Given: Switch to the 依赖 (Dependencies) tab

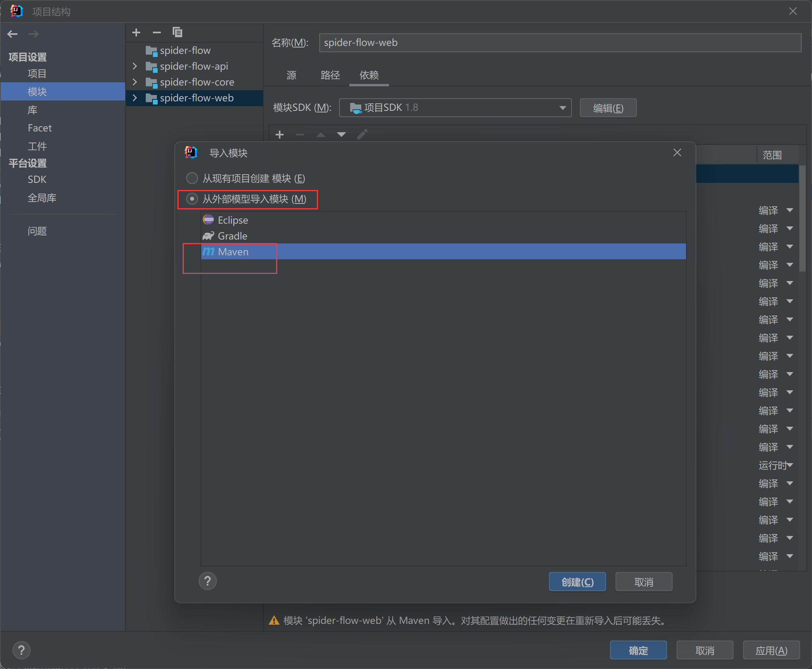Looking at the screenshot, I should pos(369,75).
